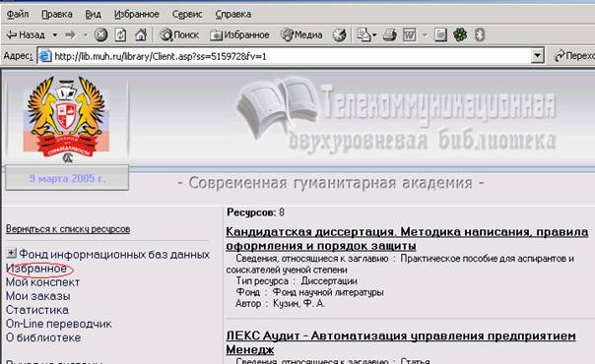The image size is (595, 364).
Task: Open the Кандидатская диссертация resource title
Action: [407, 239]
